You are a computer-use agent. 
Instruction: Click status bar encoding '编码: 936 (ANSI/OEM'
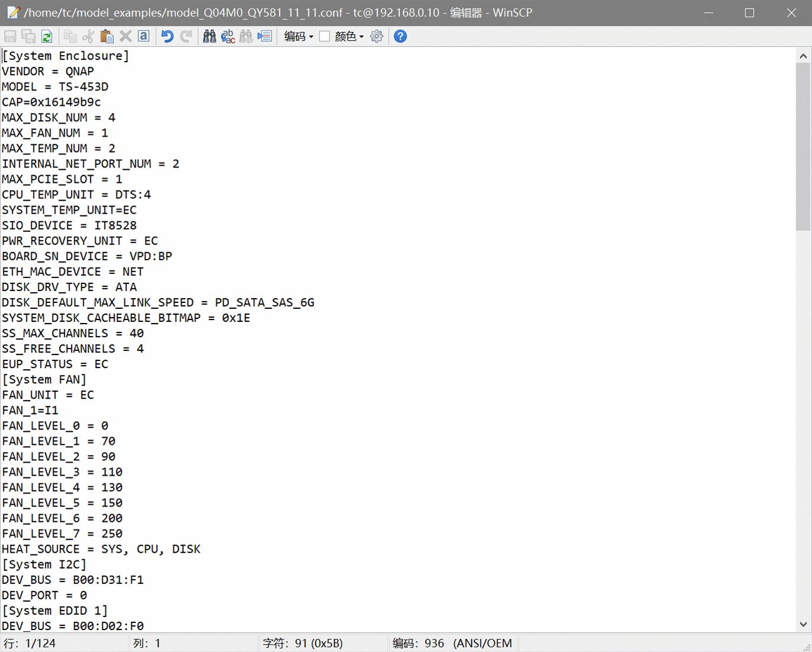pyautogui.click(x=452, y=643)
